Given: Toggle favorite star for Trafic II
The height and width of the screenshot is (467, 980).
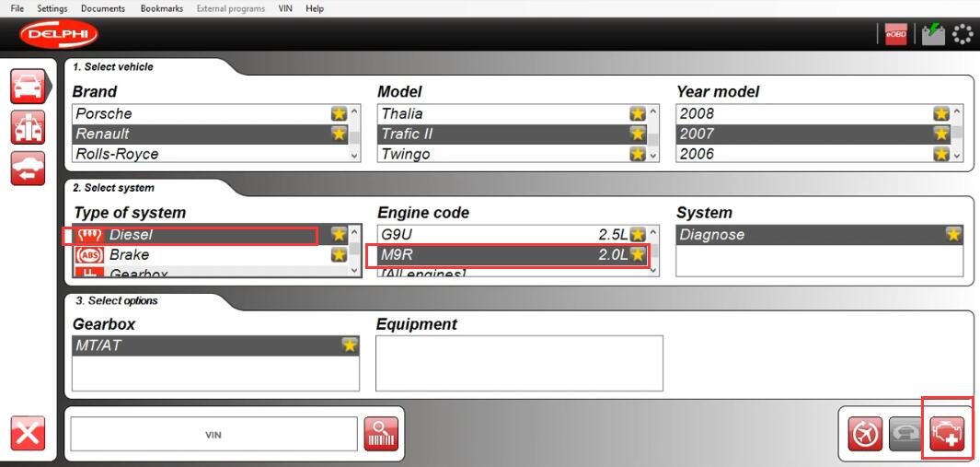Looking at the screenshot, I should [638, 134].
